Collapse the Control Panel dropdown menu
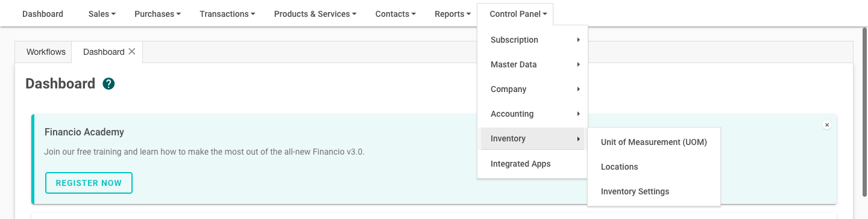Viewport: 868px width, 219px height. pos(515,14)
